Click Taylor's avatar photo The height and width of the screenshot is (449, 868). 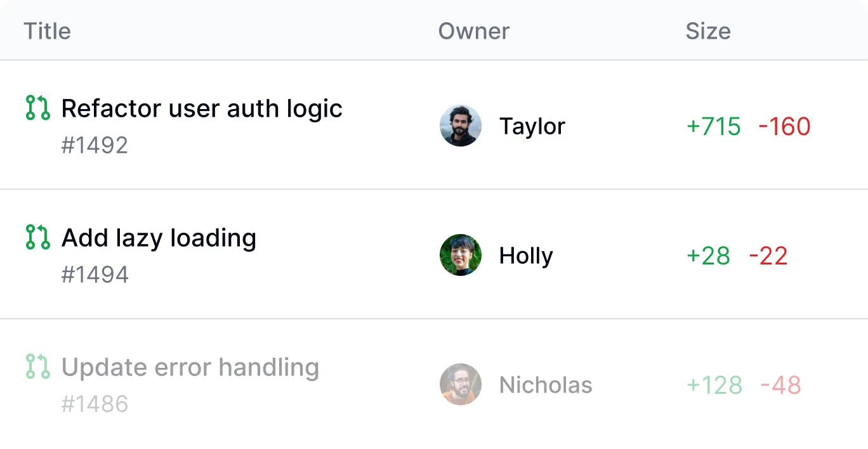[460, 126]
